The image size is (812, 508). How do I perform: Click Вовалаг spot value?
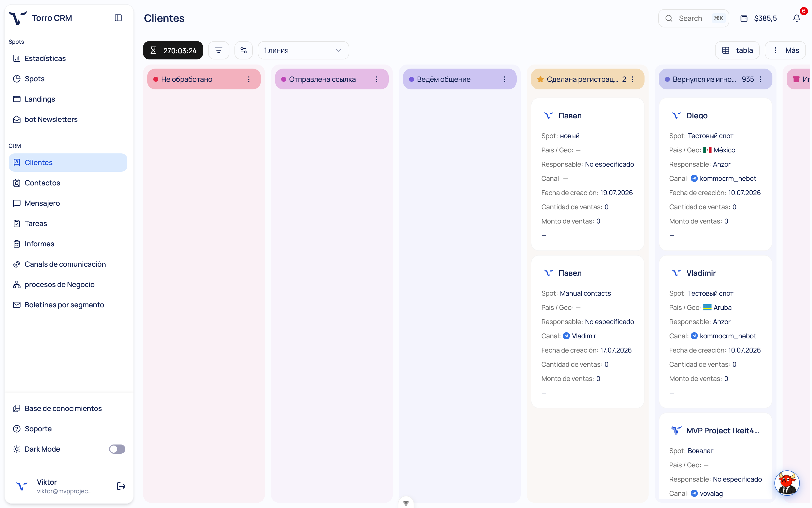click(700, 451)
